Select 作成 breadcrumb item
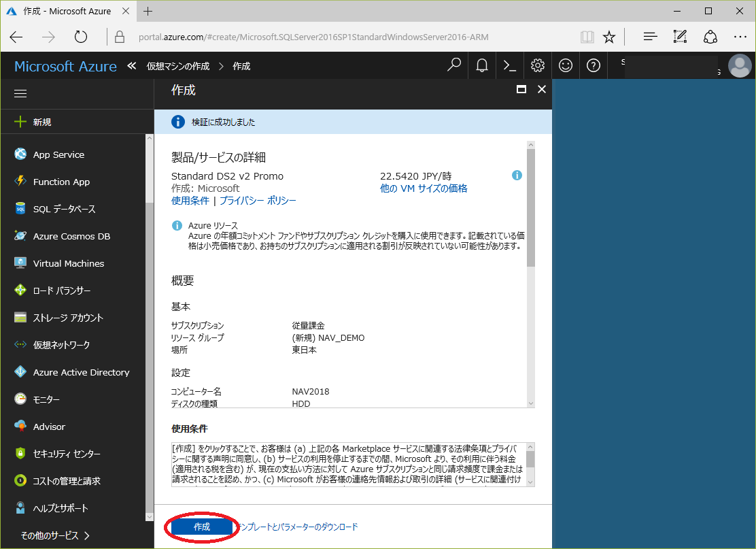756x549 pixels. coord(241,66)
